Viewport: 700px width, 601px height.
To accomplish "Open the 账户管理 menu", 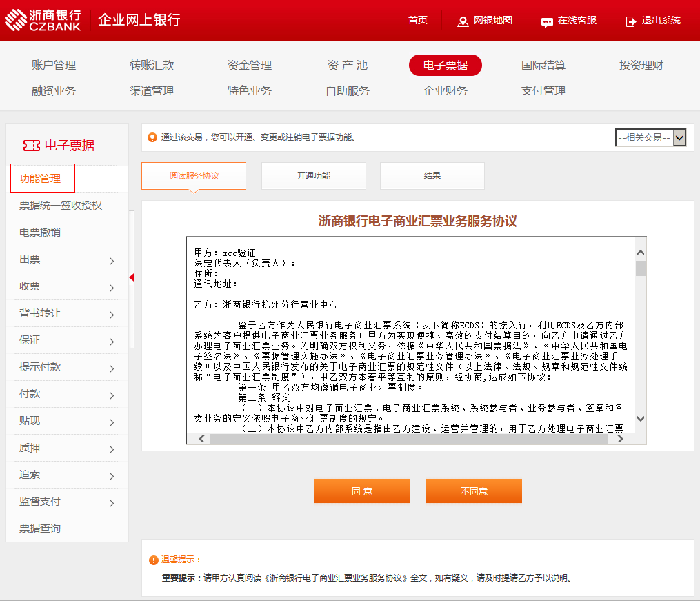I will (54, 65).
